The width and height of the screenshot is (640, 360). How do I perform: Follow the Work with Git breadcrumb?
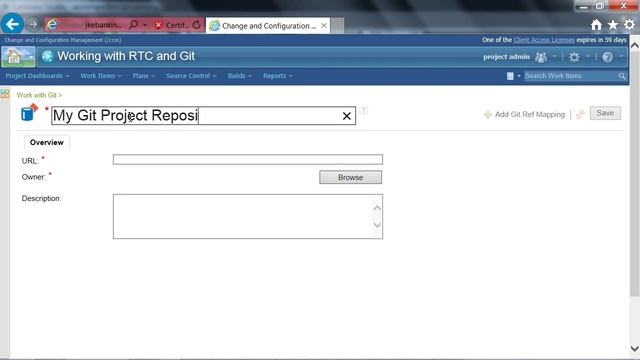coord(36,95)
